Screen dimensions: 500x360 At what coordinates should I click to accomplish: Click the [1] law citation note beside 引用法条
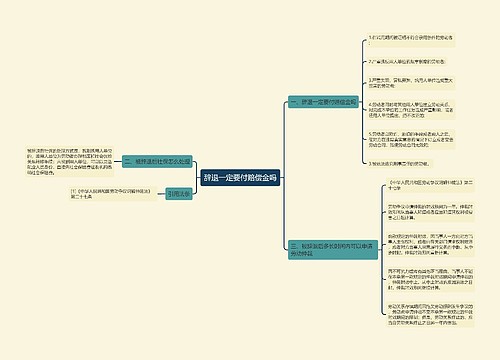[x=113, y=194]
